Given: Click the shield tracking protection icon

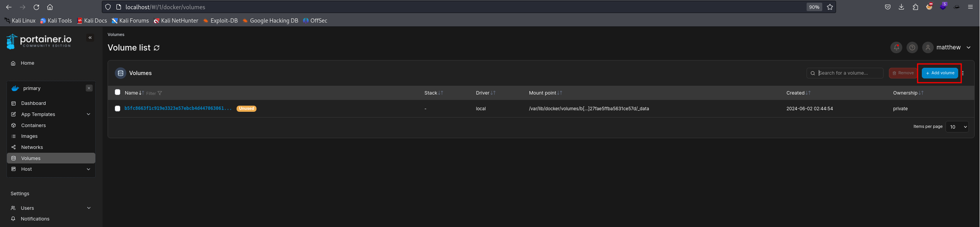Looking at the screenshot, I should 108,7.
